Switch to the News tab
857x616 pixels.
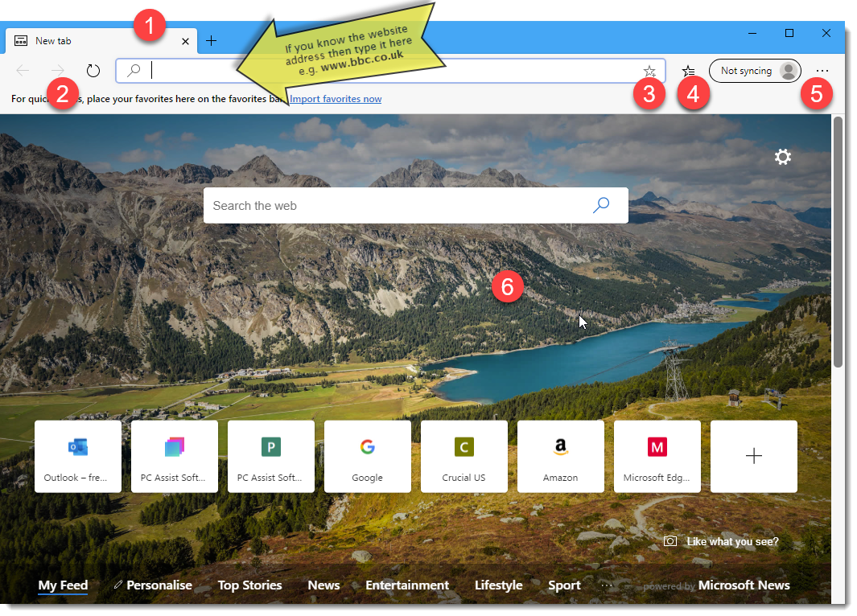323,585
